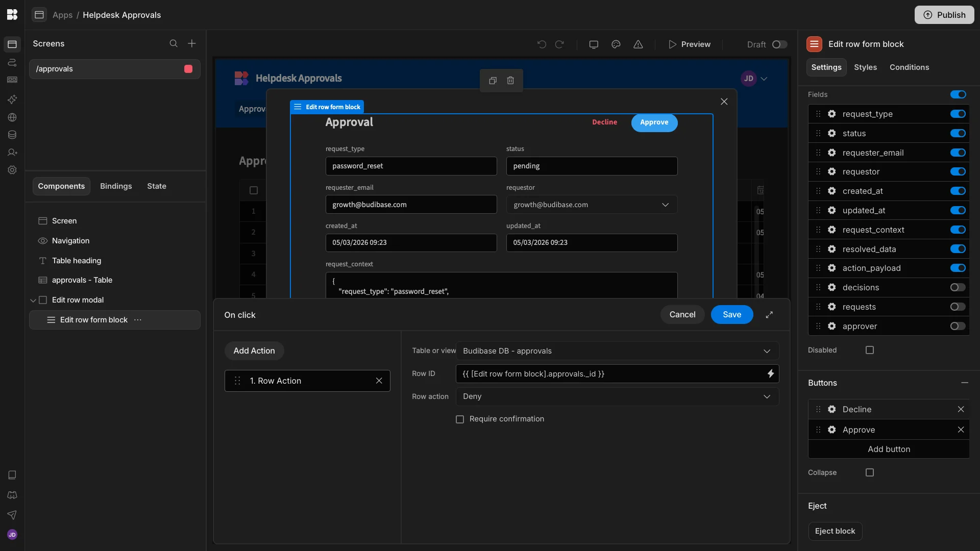Image resolution: width=980 pixels, height=551 pixels.
Task: Click the search screens magnifier icon
Action: (174, 44)
